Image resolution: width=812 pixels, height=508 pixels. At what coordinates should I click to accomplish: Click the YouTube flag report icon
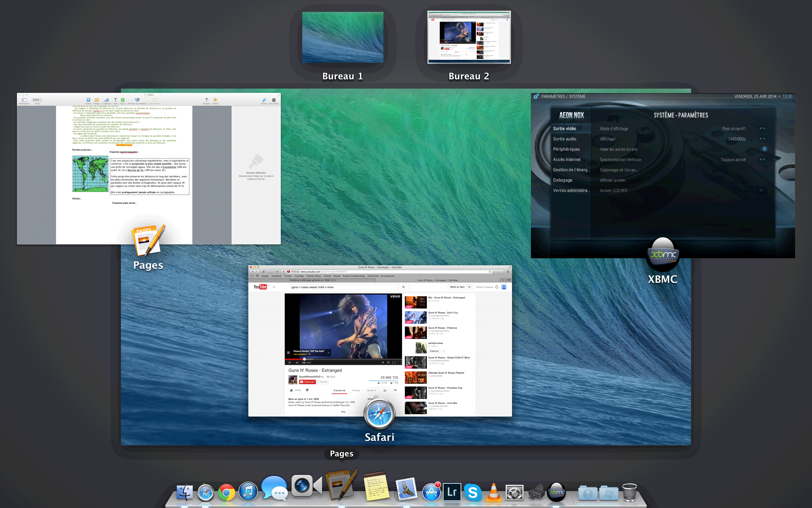click(x=395, y=390)
